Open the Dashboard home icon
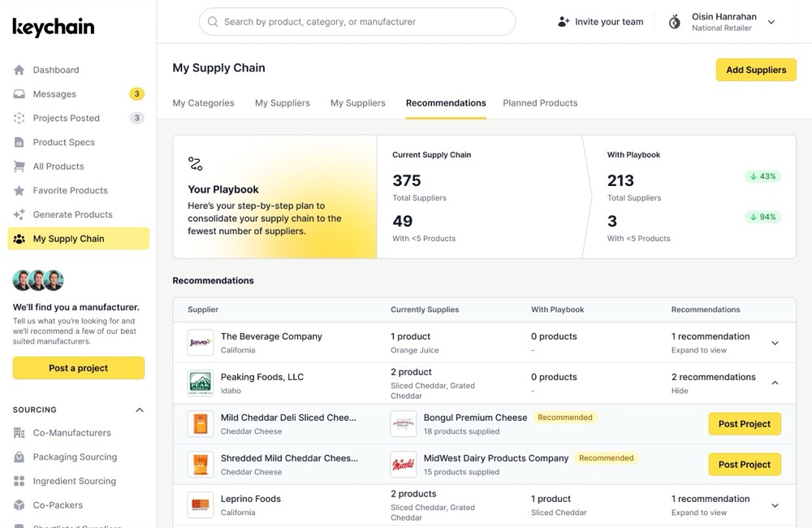Viewport: 812px width, 528px height. [19, 70]
